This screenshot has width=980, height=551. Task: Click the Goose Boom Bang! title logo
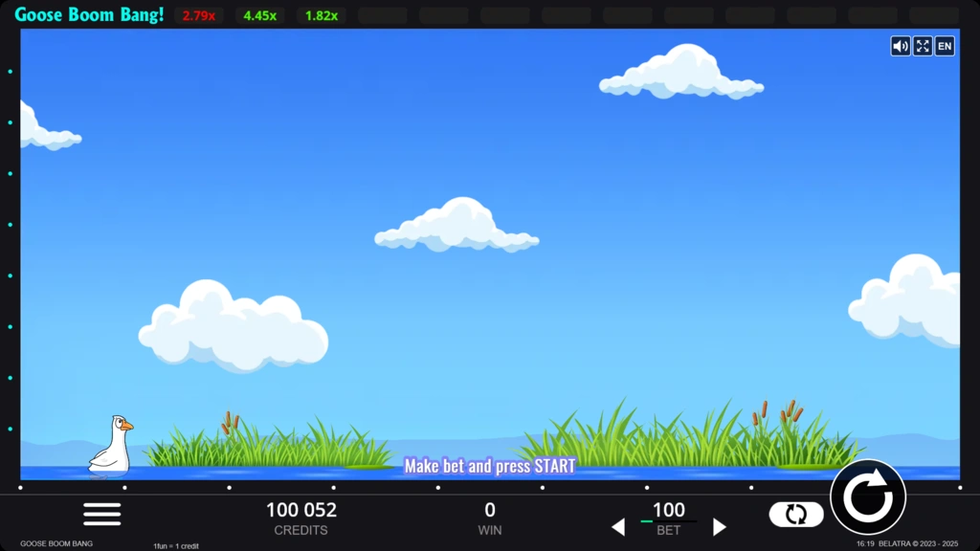(89, 15)
